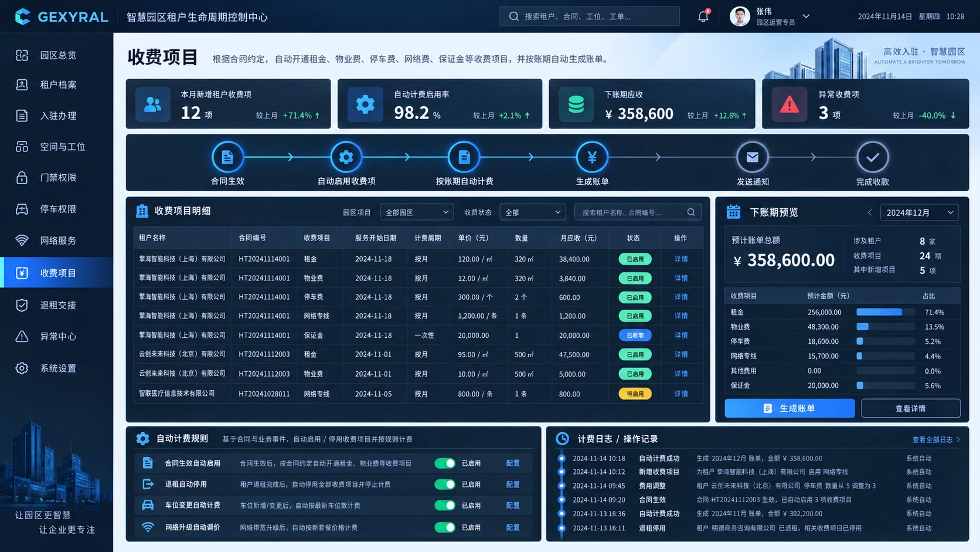The image size is (980, 552).
Task: Click the 下账期预览 calendar icon
Action: (x=733, y=212)
